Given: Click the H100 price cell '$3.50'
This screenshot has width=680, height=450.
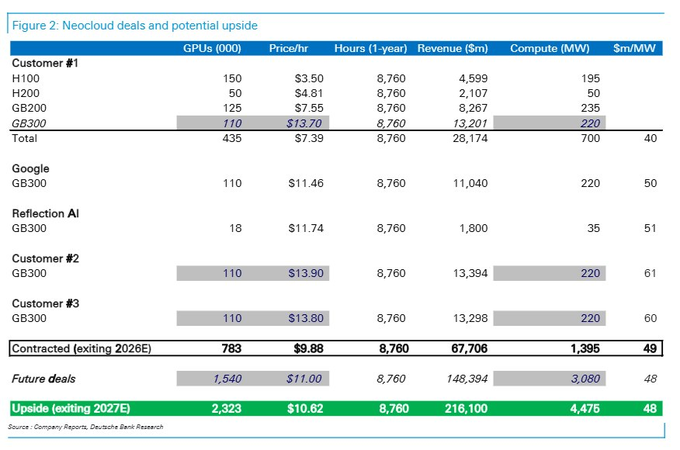Looking at the screenshot, I should [309, 78].
